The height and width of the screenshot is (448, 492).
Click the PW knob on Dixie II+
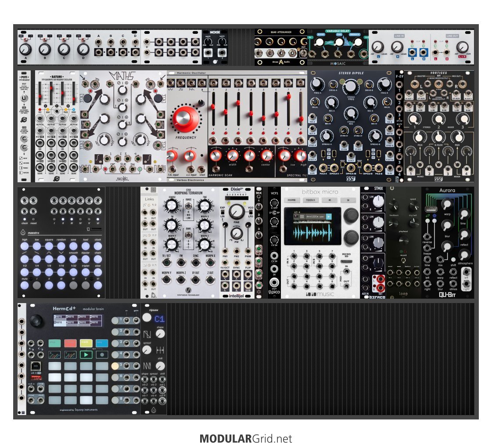(236, 233)
